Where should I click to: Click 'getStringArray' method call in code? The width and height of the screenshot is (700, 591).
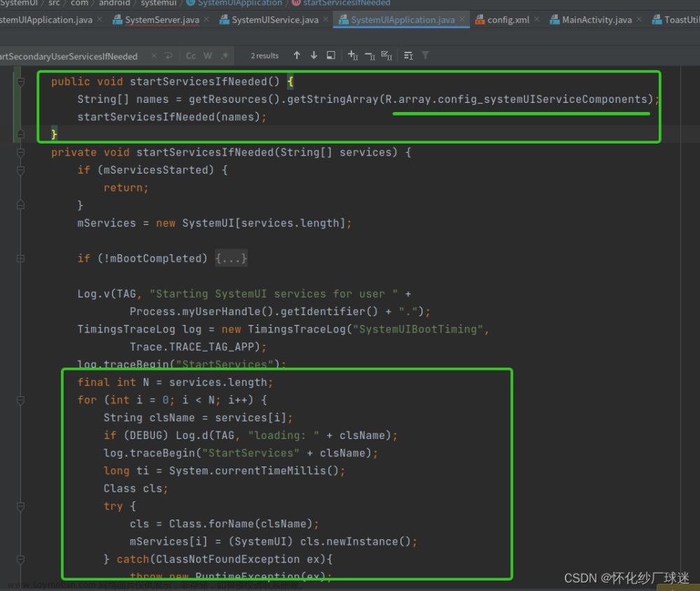click(x=332, y=99)
